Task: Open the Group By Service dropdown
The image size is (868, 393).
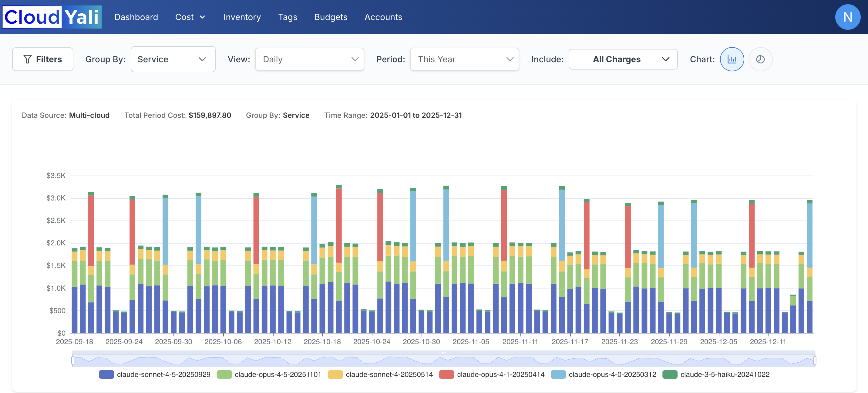Action: (173, 59)
